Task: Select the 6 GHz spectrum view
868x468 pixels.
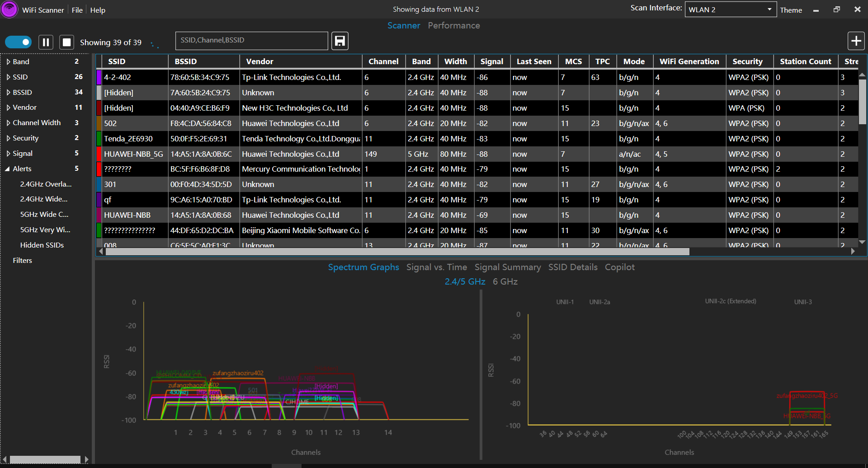Action: point(505,282)
